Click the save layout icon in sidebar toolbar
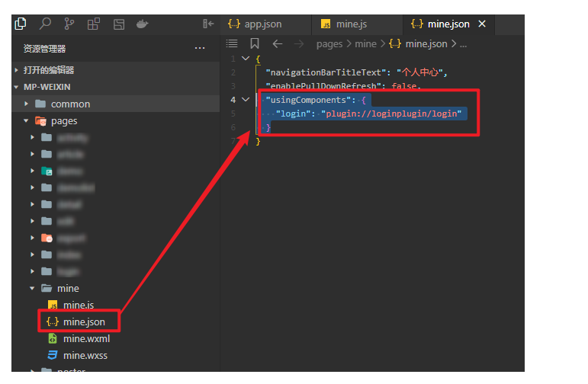The image size is (588, 384). coord(119,24)
